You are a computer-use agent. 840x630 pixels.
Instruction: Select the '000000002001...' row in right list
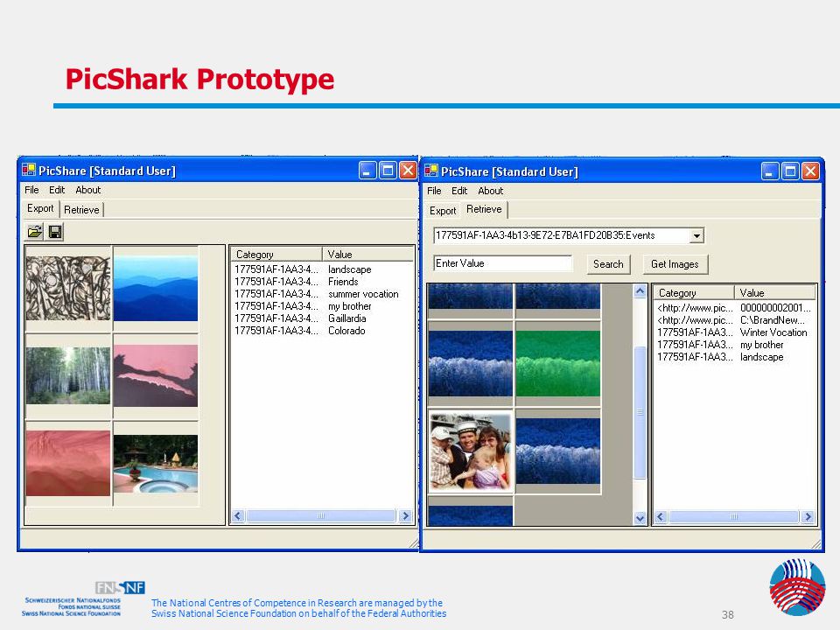pos(734,308)
